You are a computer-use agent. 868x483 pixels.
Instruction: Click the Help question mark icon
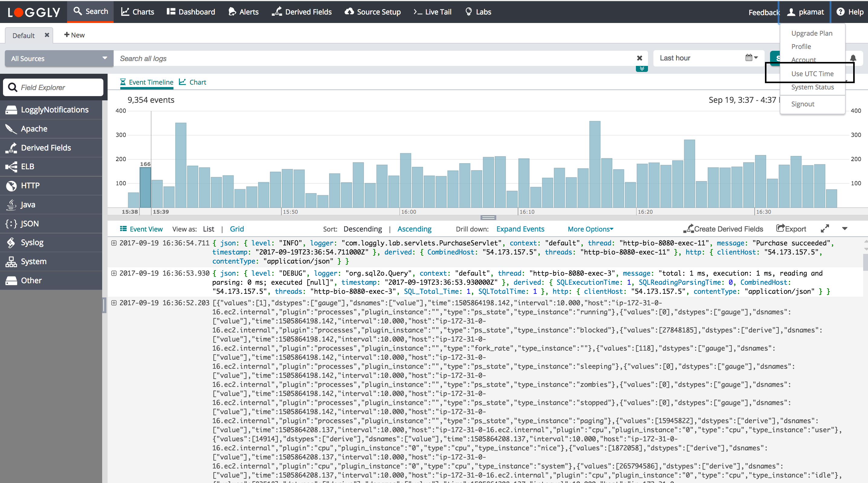click(840, 12)
